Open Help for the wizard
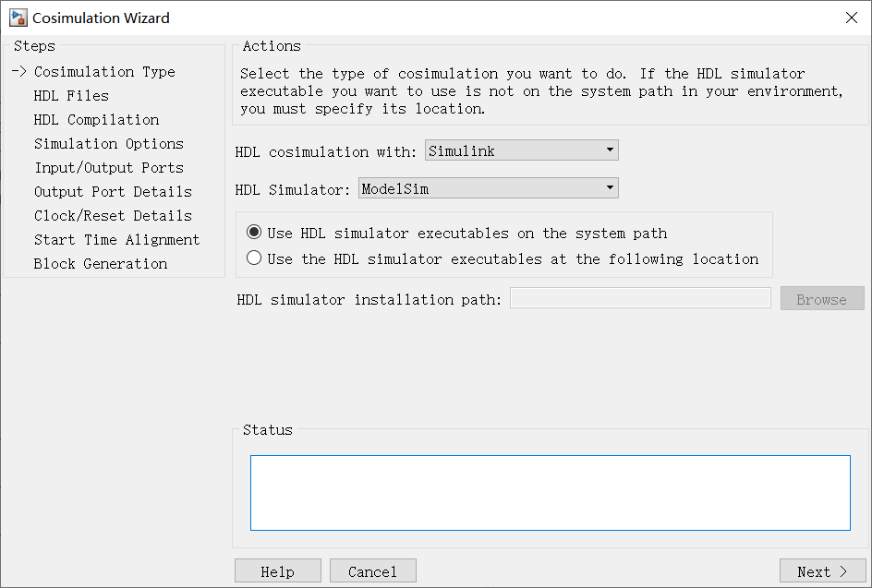Image resolution: width=872 pixels, height=588 pixels. (277, 570)
